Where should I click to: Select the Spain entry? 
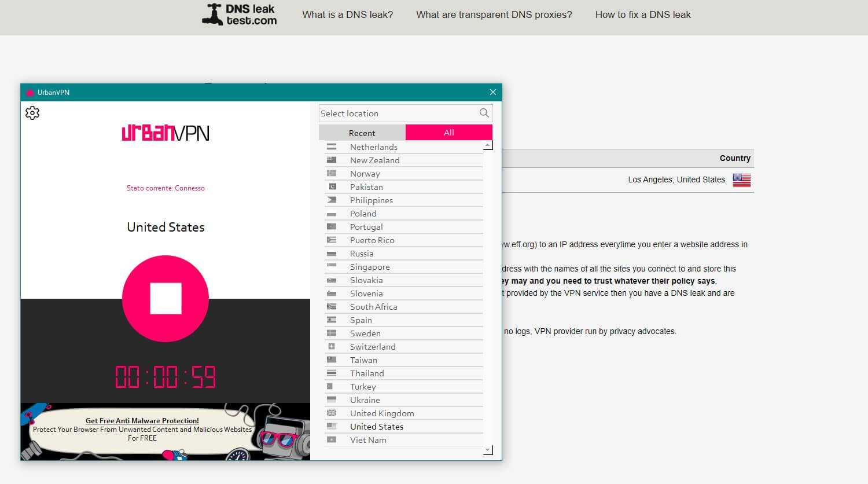point(404,320)
